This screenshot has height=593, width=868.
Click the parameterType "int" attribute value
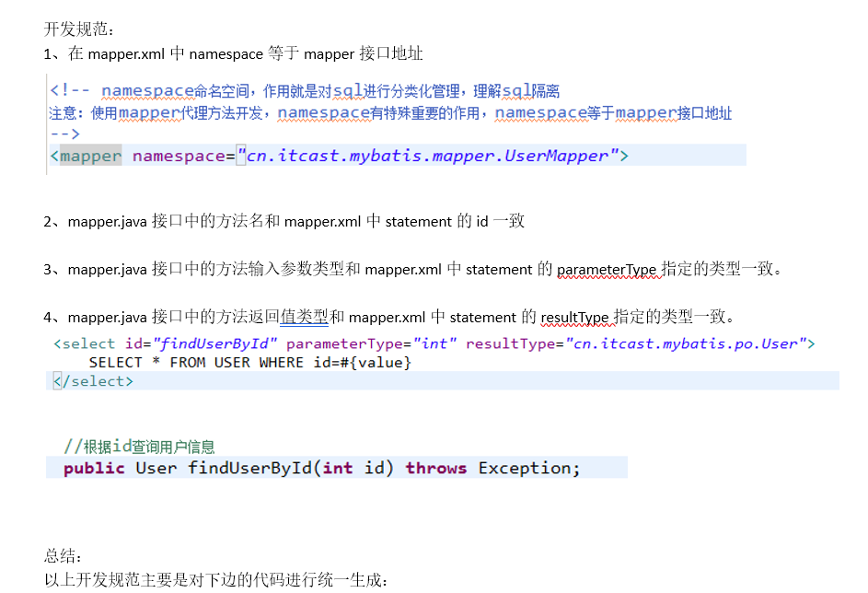434,343
